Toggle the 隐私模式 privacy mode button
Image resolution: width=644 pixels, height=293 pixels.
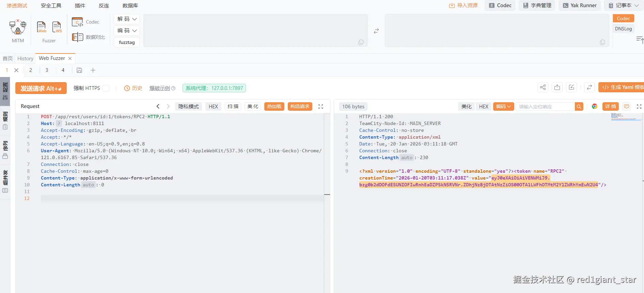(189, 107)
